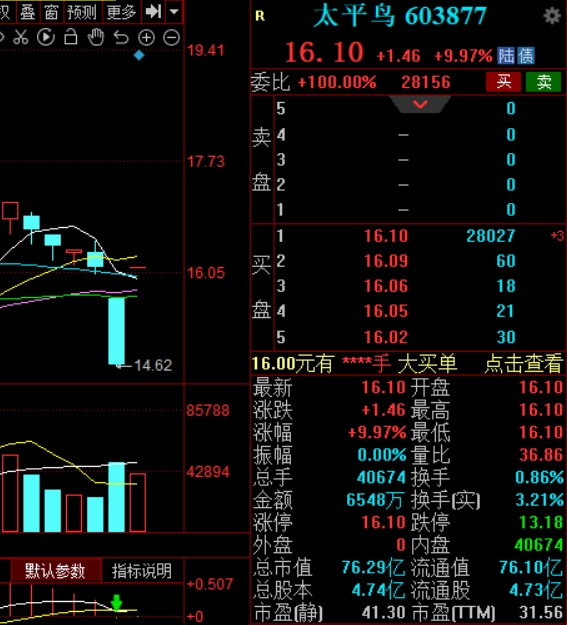Click 总手 value 40674
This screenshot has width=567, height=625.
[381, 477]
